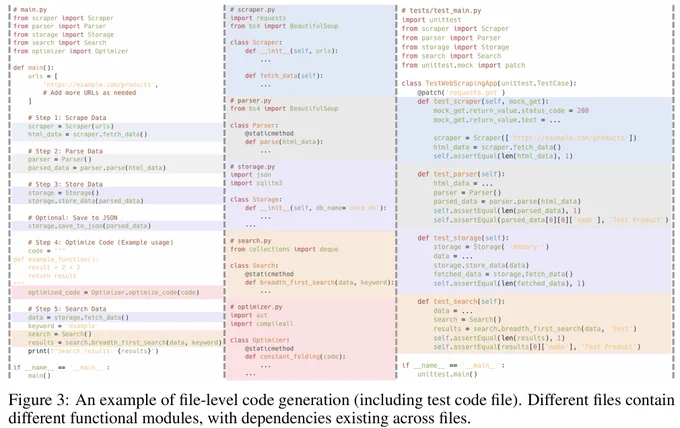Click the 'urls = [' line

43,76
